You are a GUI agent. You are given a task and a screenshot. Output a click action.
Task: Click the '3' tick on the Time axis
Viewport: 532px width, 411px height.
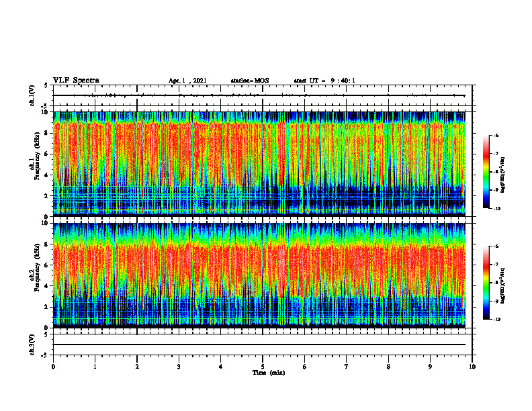tap(179, 367)
